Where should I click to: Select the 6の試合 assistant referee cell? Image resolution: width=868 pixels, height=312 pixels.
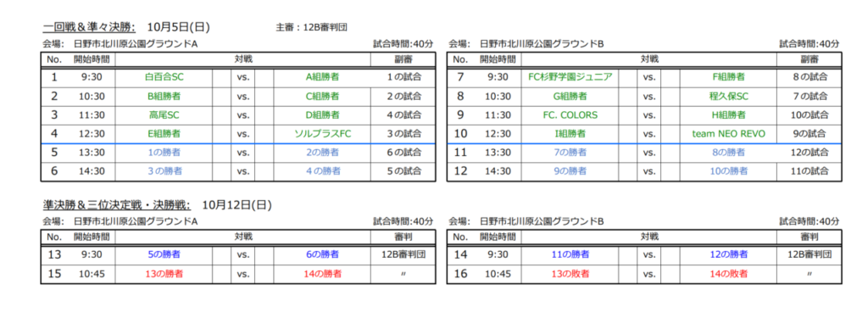coord(403,153)
